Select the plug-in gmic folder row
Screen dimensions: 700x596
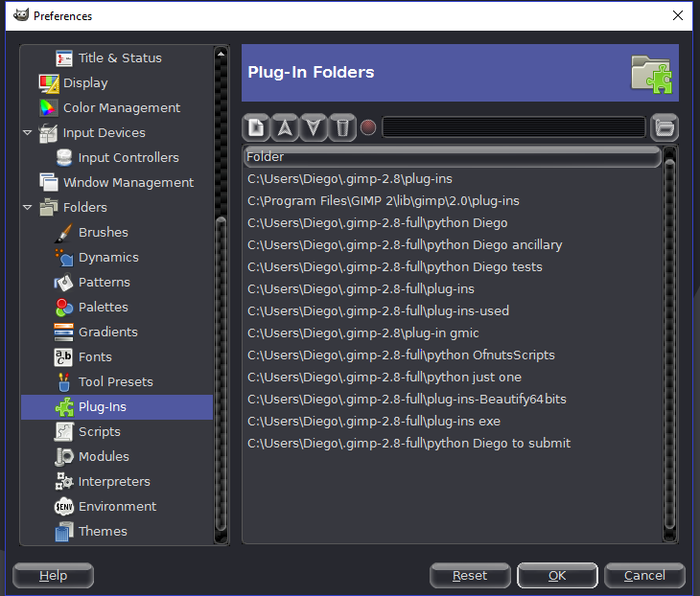(x=453, y=333)
